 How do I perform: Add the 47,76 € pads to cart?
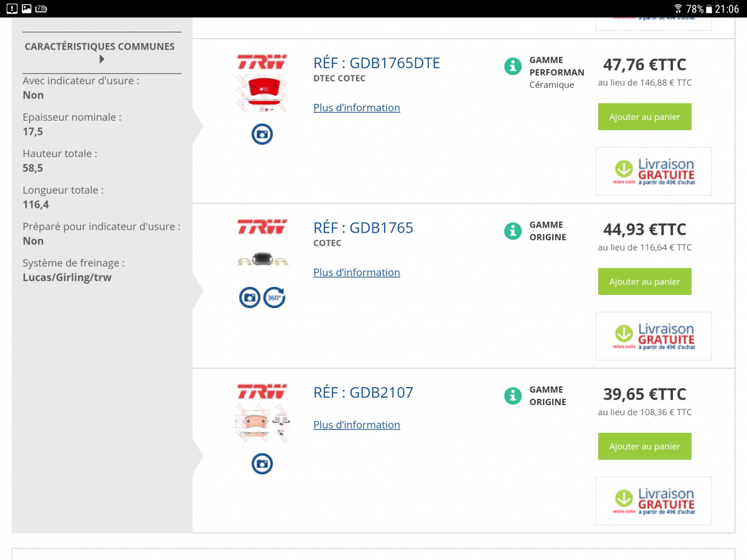[x=644, y=117]
